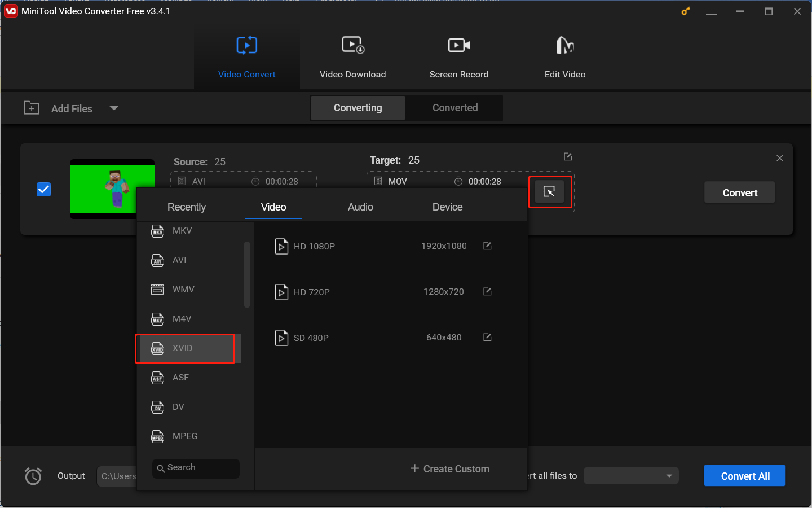Click the Add Files folder icon
Image resolution: width=812 pixels, height=508 pixels.
pos(32,108)
